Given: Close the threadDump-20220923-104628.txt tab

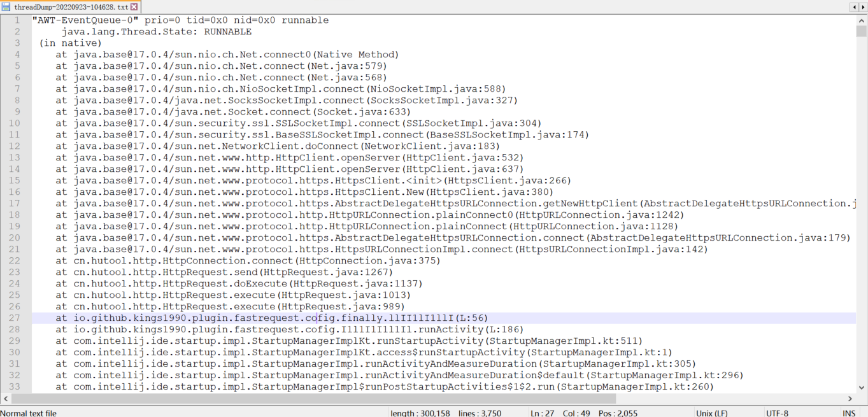Looking at the screenshot, I should (134, 7).
